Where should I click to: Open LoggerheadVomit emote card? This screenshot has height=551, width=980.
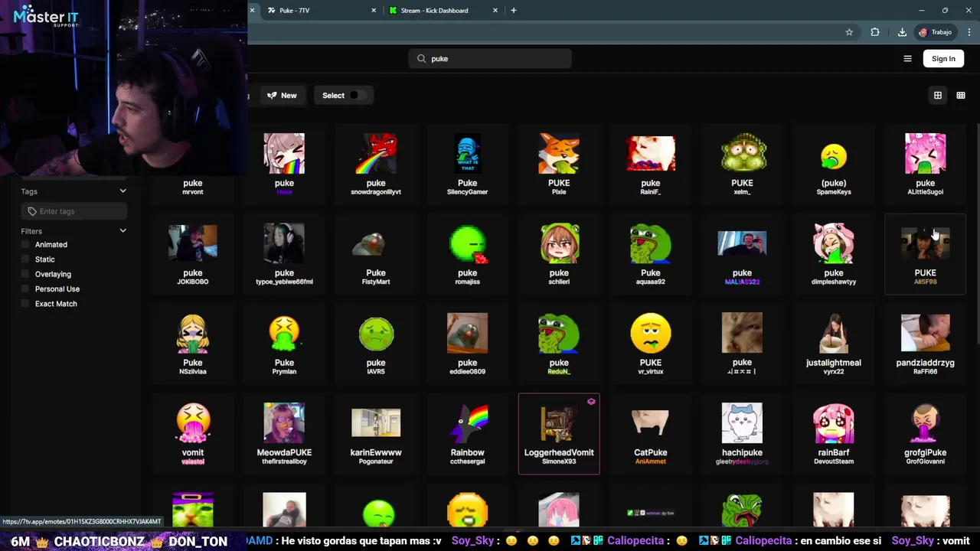[559, 434]
